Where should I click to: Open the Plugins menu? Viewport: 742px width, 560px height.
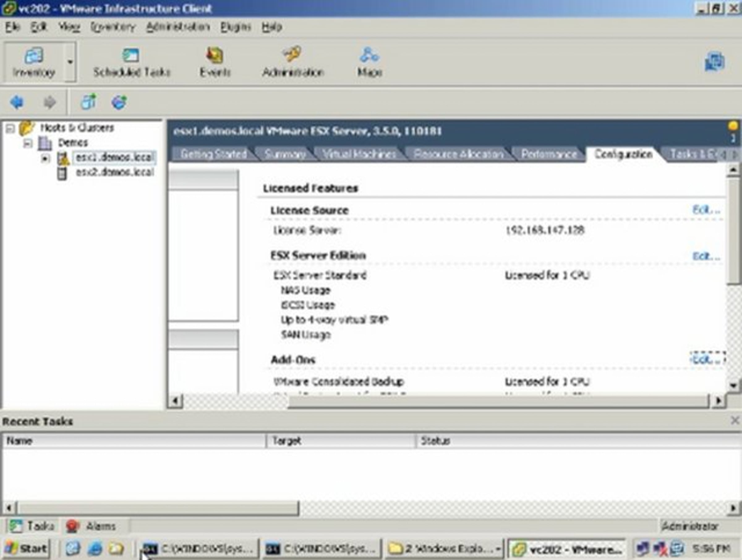(x=236, y=27)
